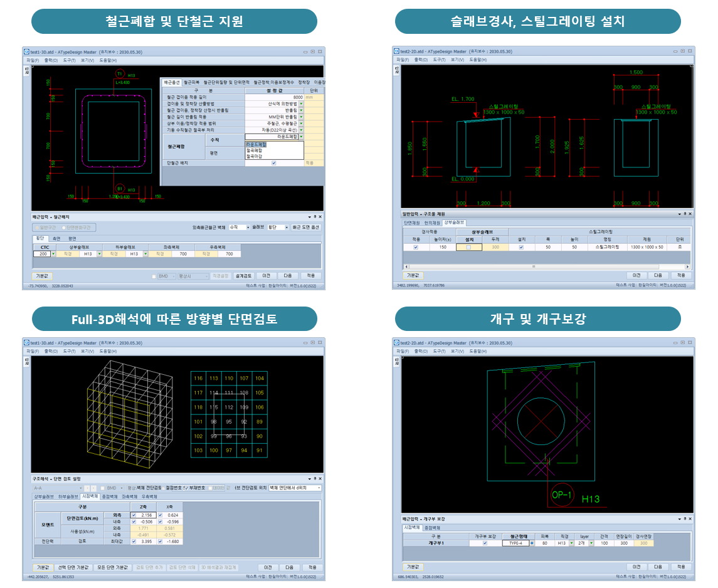
Task: Switch to the 좌측벽체 tab in 단면 검토 설정
Action: 129,496
